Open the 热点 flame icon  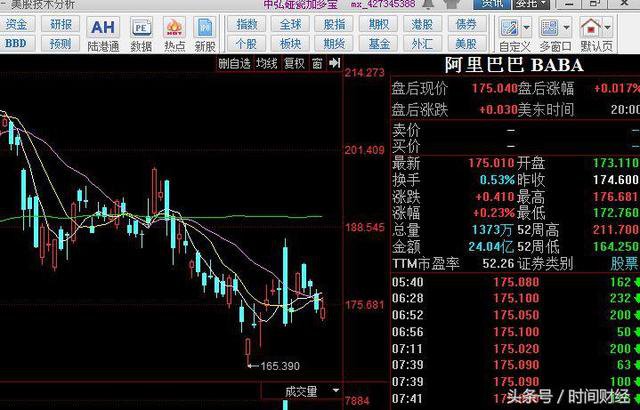point(175,35)
